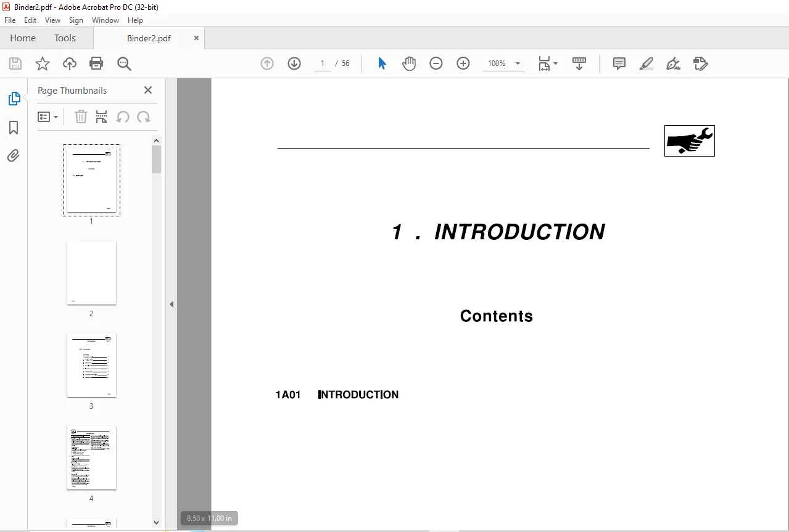
Task: Click the 1A01 INTRODUCTION contents entry
Action: (337, 395)
